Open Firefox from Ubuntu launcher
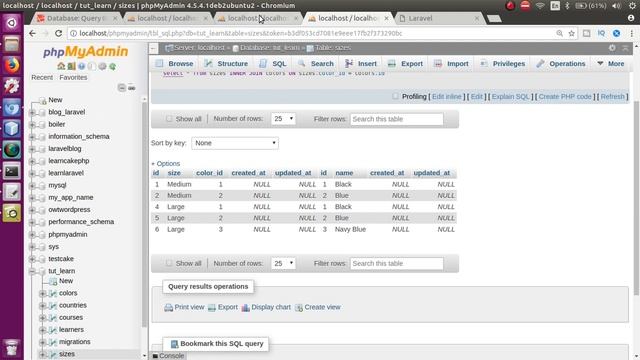Image resolution: width=640 pixels, height=360 pixels. (x=12, y=65)
